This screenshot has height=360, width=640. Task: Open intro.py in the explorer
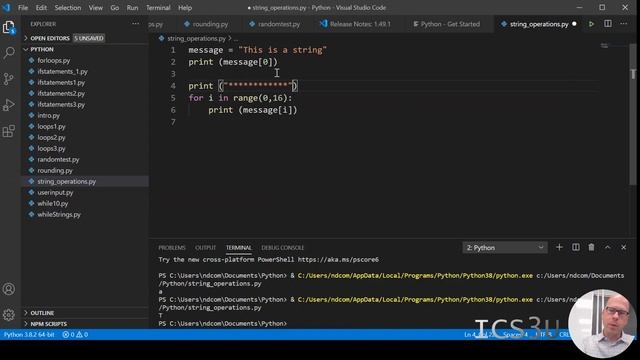click(48, 116)
